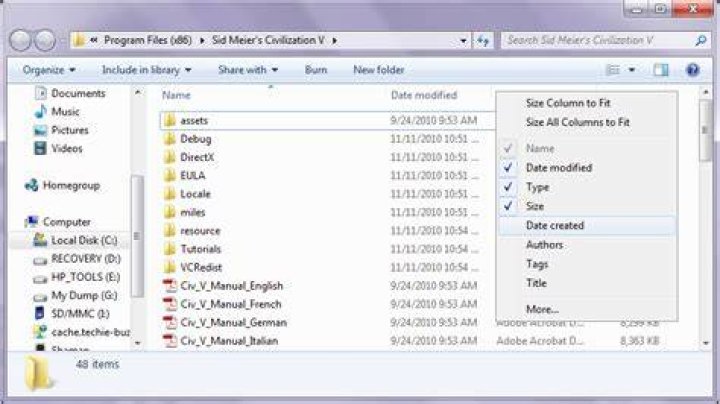Select SD/MMC (I:) drive
The height and width of the screenshot is (404, 720).
click(72, 314)
